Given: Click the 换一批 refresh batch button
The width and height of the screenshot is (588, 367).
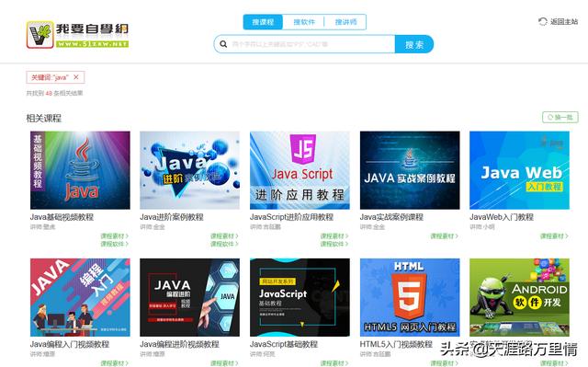Looking at the screenshot, I should [560, 117].
